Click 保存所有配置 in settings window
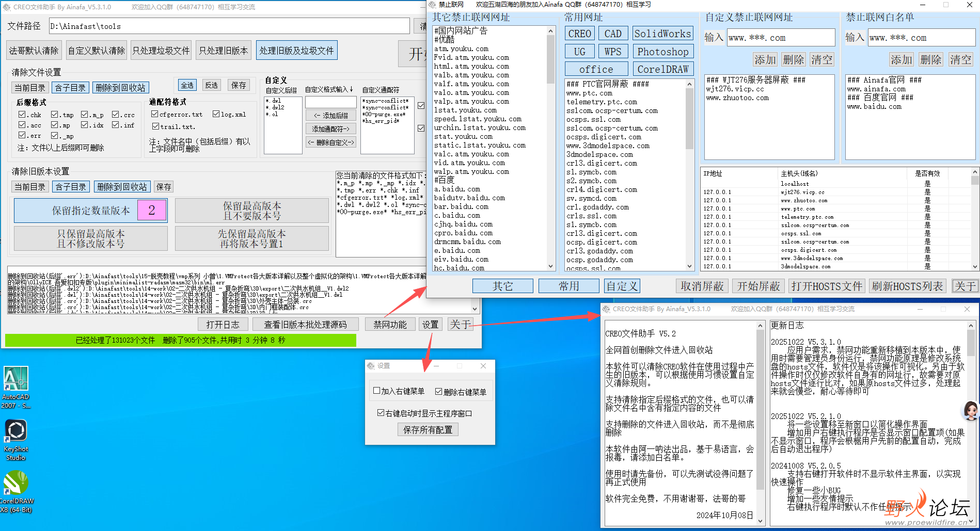Screen dimensions: 980x531 428,429
